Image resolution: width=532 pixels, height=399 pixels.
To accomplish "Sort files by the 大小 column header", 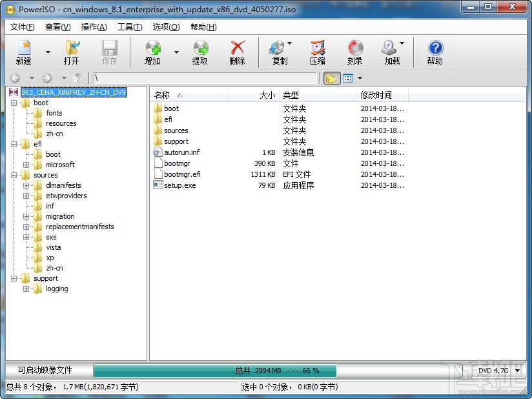I will tap(254, 95).
